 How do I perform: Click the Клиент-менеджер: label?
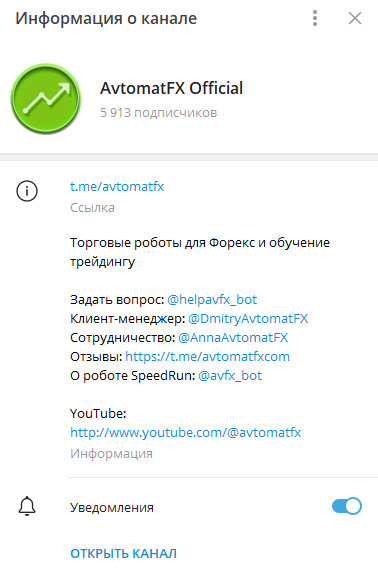(x=128, y=318)
